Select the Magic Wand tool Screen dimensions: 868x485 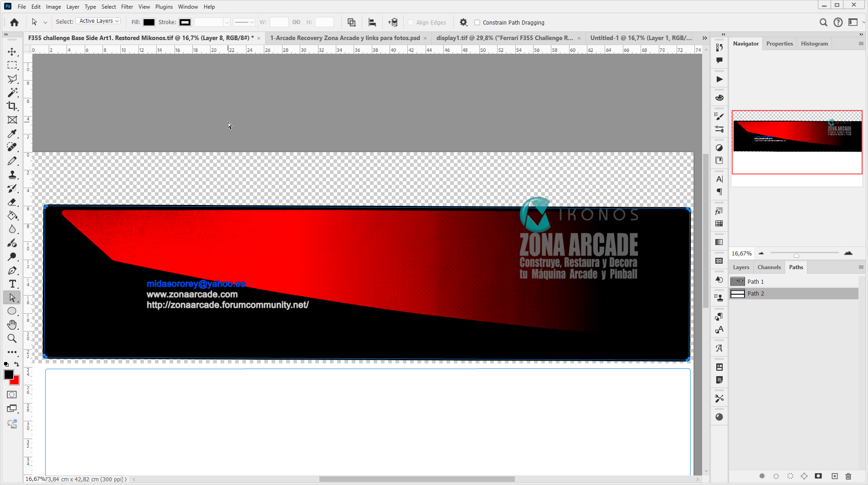[x=12, y=93]
